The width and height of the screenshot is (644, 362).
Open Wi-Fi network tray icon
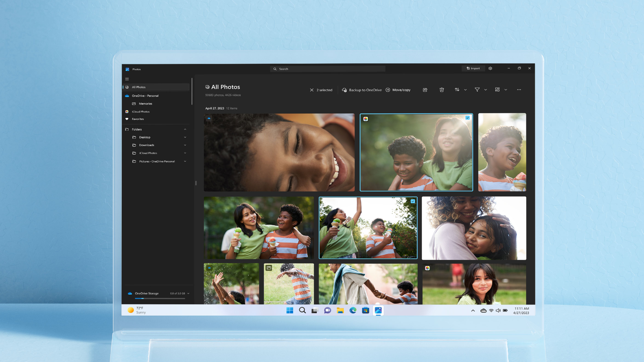coord(491,311)
